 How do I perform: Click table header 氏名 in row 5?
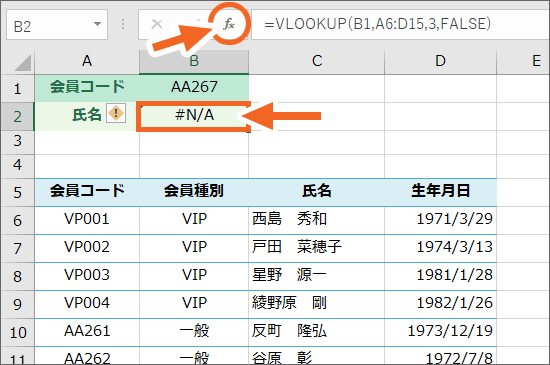point(317,192)
